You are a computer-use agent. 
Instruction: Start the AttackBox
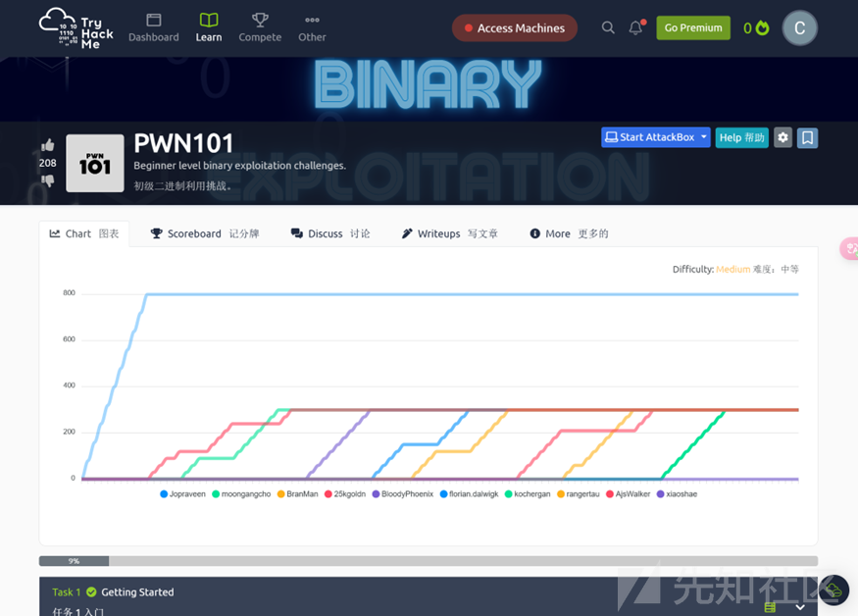[649, 137]
